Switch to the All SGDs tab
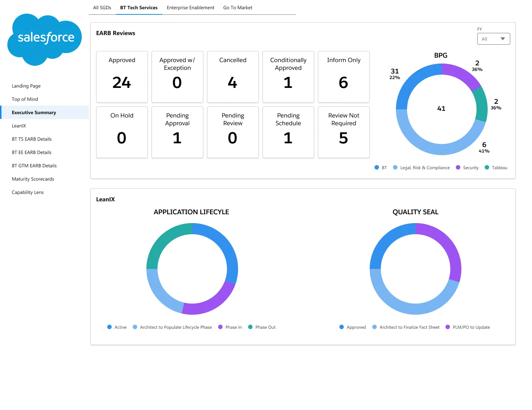The height and width of the screenshot is (410, 532). pos(102,7)
